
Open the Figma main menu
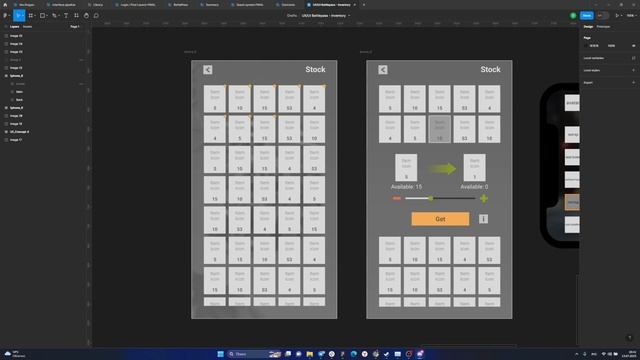point(5,16)
